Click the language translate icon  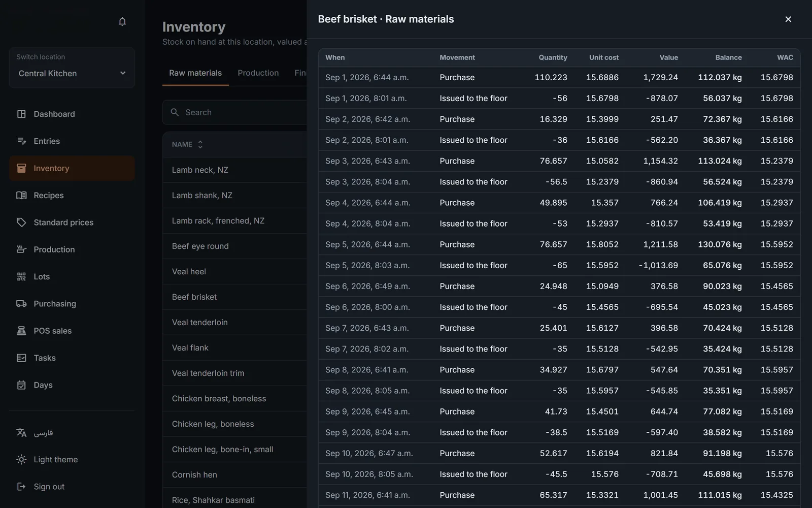pos(21,432)
